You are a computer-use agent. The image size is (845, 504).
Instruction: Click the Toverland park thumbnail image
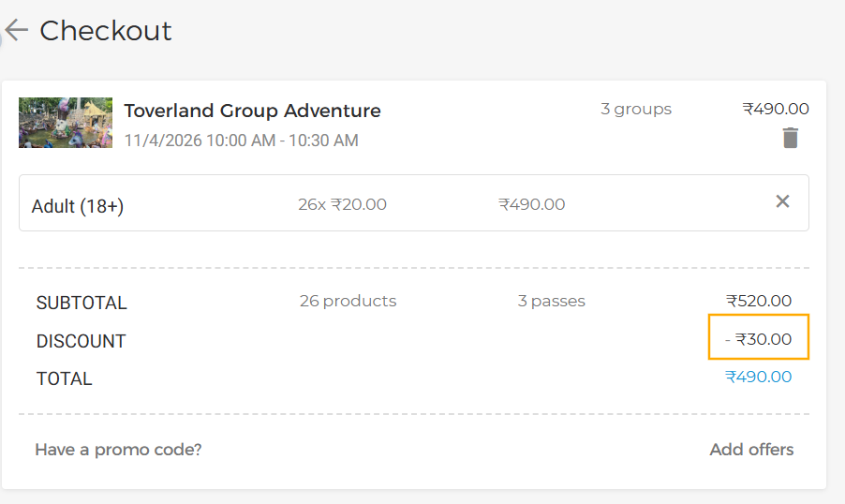pos(66,123)
